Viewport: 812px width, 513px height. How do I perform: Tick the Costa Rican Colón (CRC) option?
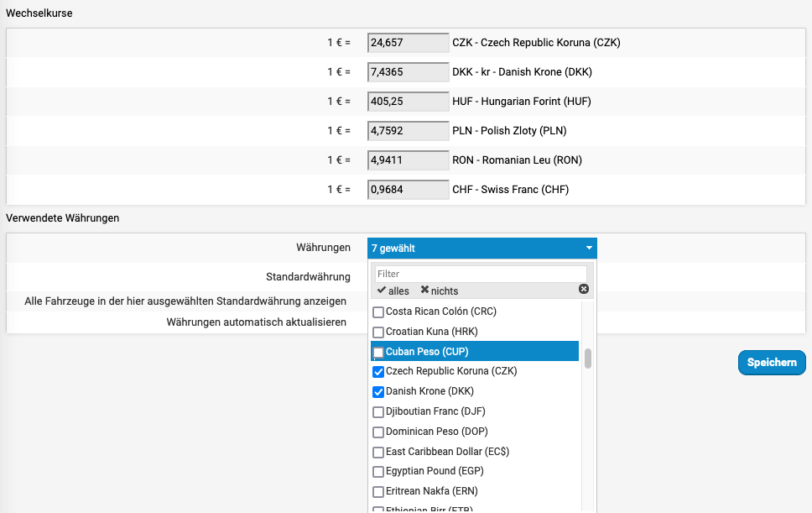(x=379, y=311)
